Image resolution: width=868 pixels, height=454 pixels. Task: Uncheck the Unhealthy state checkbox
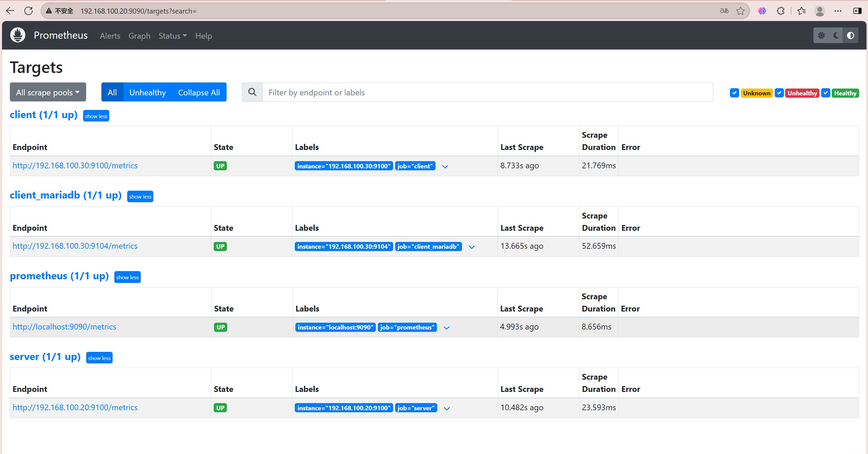pyautogui.click(x=779, y=93)
